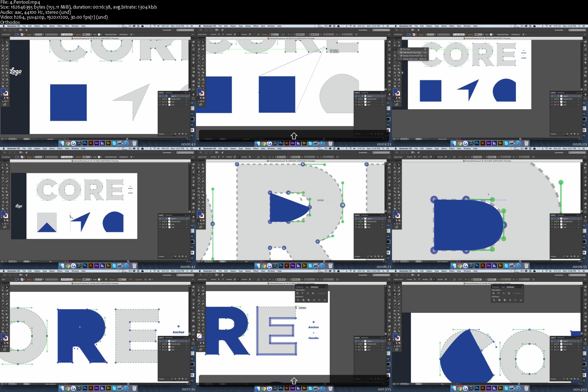Open Essentials workspace dropdown in the 00:01:43 frame

point(168,30)
